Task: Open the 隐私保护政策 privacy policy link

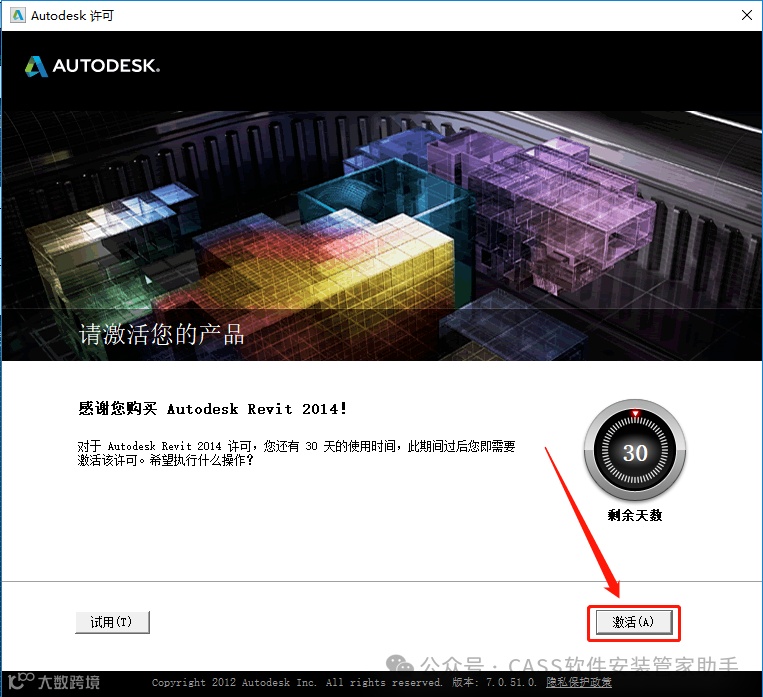Action: coord(579,682)
